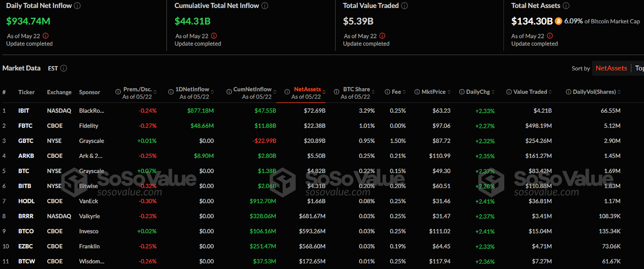
Task: Click info icon beside Daily Total Net Inflow
Action: pyautogui.click(x=77, y=6)
